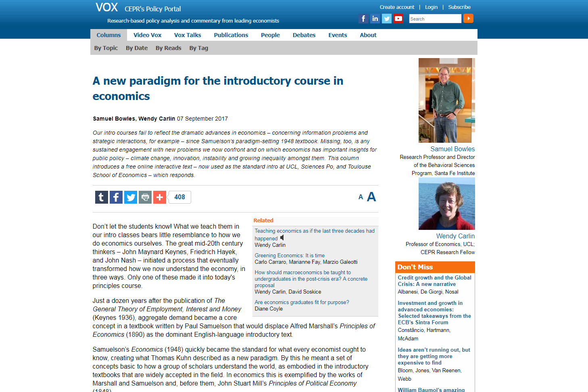Click 'CEPR's Policy Portal' header text

(x=153, y=9)
